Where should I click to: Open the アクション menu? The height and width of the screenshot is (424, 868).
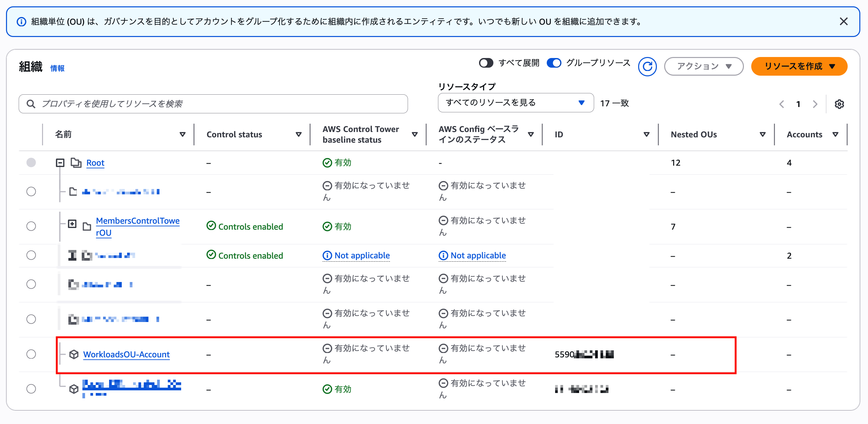pyautogui.click(x=703, y=66)
